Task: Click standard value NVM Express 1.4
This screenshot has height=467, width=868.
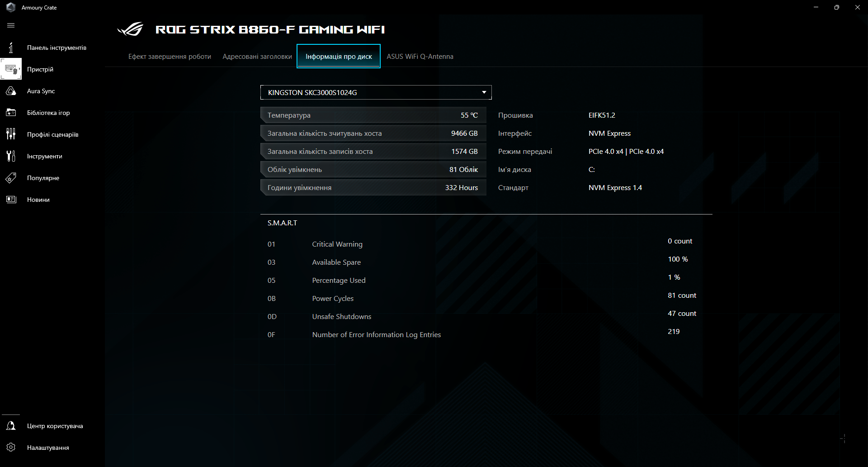Action: [x=615, y=187]
